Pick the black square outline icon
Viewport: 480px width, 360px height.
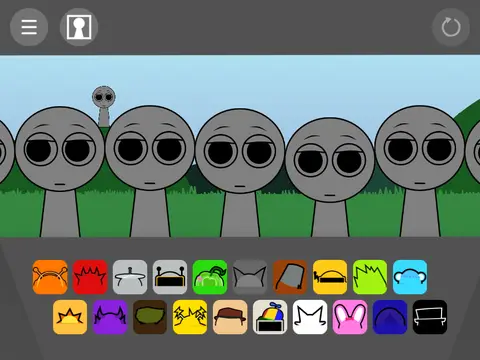click(430, 317)
